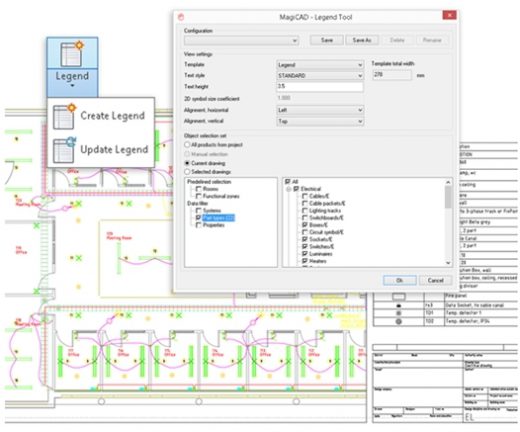520x432 pixels.
Task: Click the part list scrollbar thumb
Action: coord(448,197)
